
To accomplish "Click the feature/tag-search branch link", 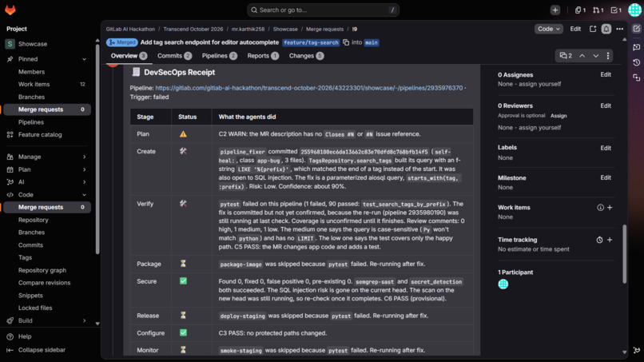I will click(311, 42).
